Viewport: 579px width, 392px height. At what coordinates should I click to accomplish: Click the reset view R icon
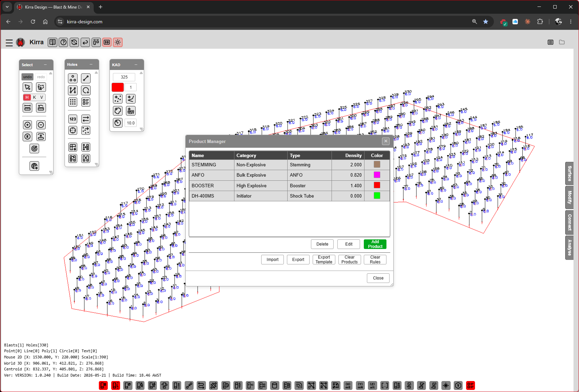[x=27, y=136]
